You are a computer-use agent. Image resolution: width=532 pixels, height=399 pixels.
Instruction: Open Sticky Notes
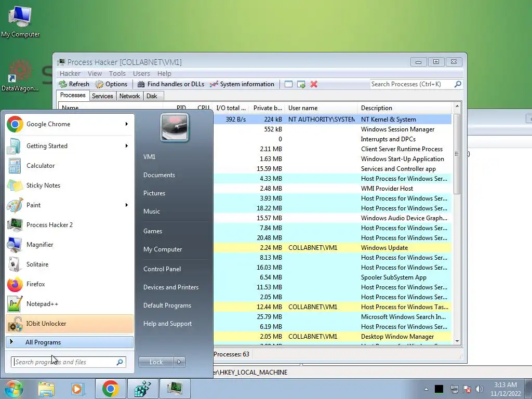click(x=70, y=185)
